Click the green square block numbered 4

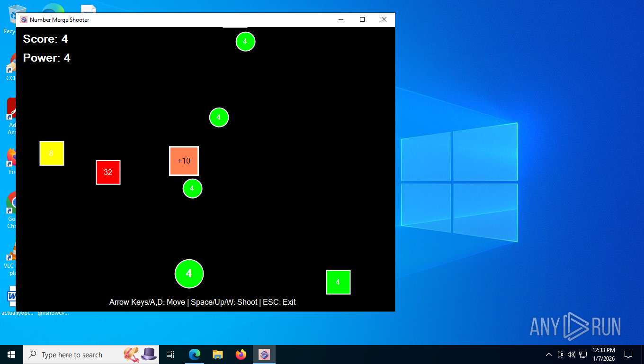(338, 282)
